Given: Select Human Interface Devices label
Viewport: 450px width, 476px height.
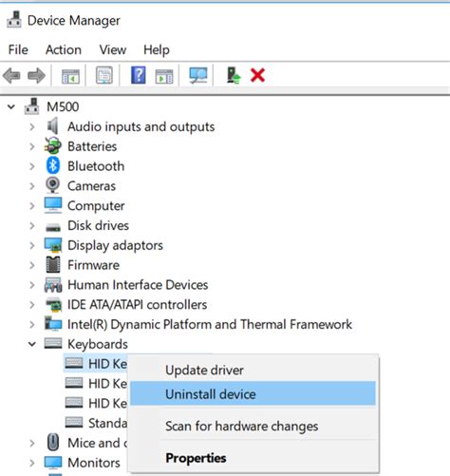Looking at the screenshot, I should (138, 285).
